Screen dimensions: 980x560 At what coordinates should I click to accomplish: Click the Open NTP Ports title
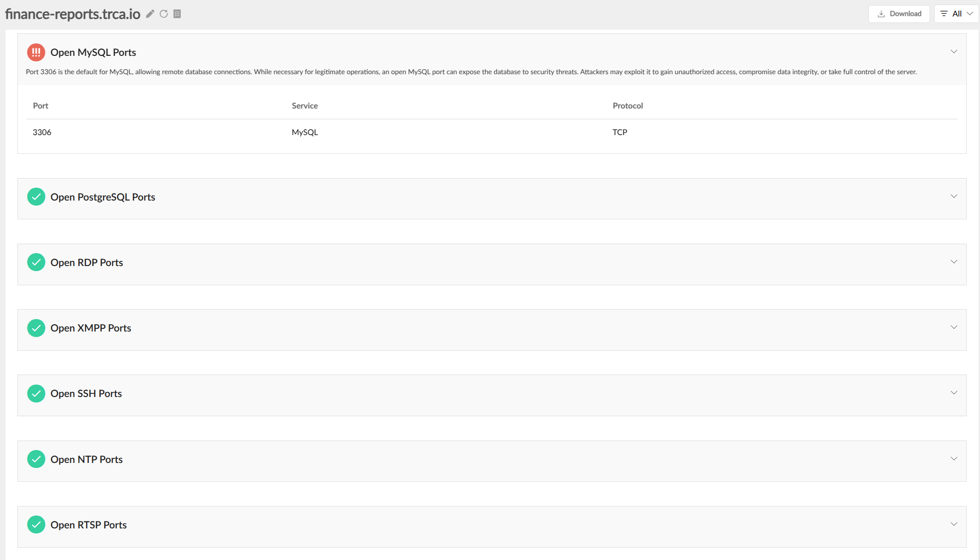click(x=87, y=459)
